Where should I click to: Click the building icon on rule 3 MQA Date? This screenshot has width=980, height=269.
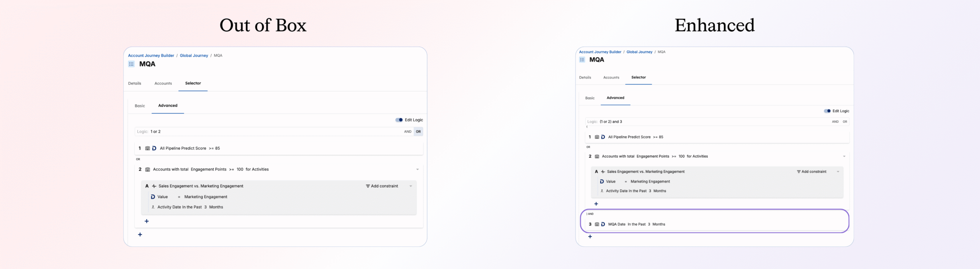coord(597,224)
